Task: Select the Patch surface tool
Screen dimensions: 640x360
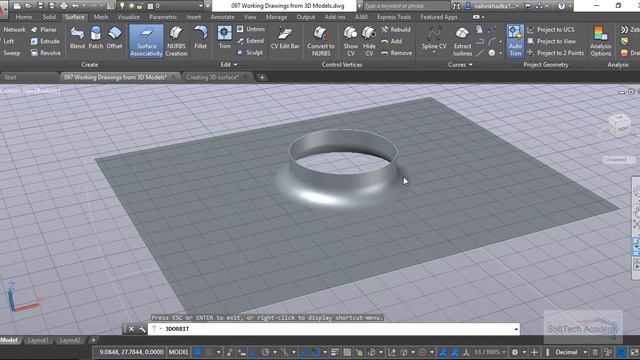Action: click(96, 38)
